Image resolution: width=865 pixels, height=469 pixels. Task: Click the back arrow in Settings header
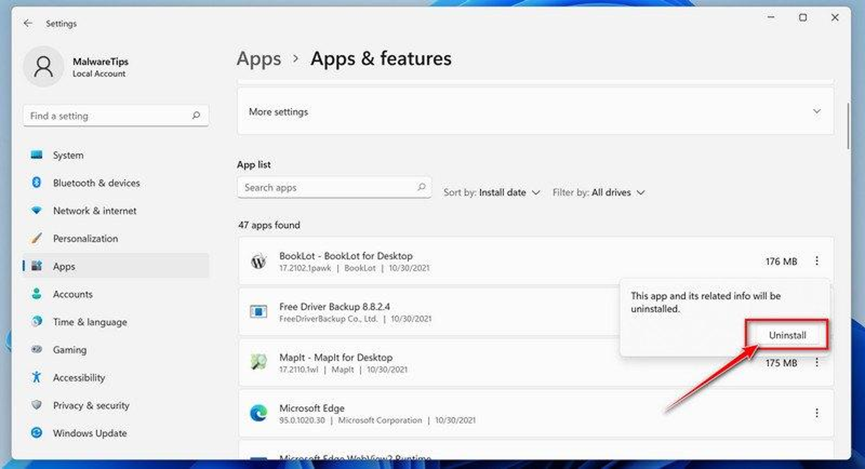[x=28, y=23]
